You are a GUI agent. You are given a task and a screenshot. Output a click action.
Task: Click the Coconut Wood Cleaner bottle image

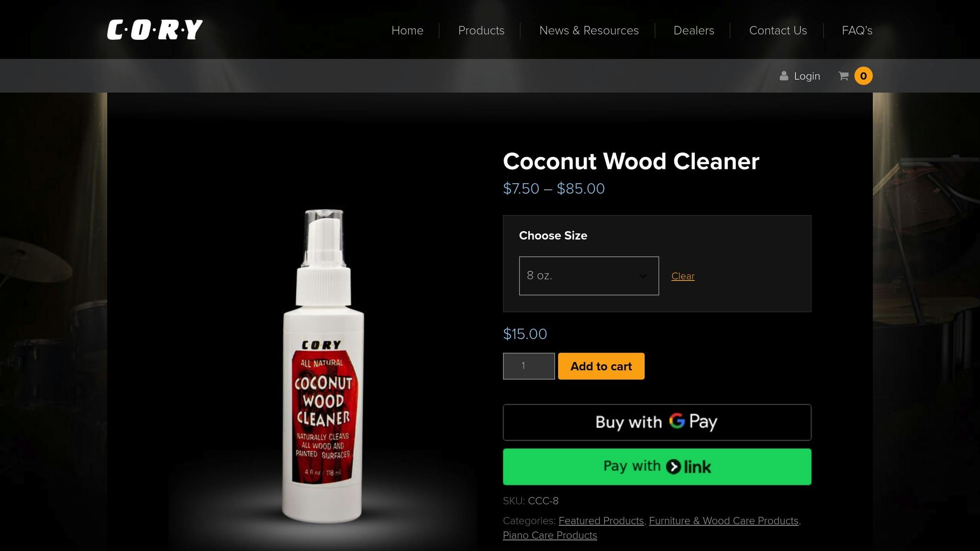(x=323, y=366)
